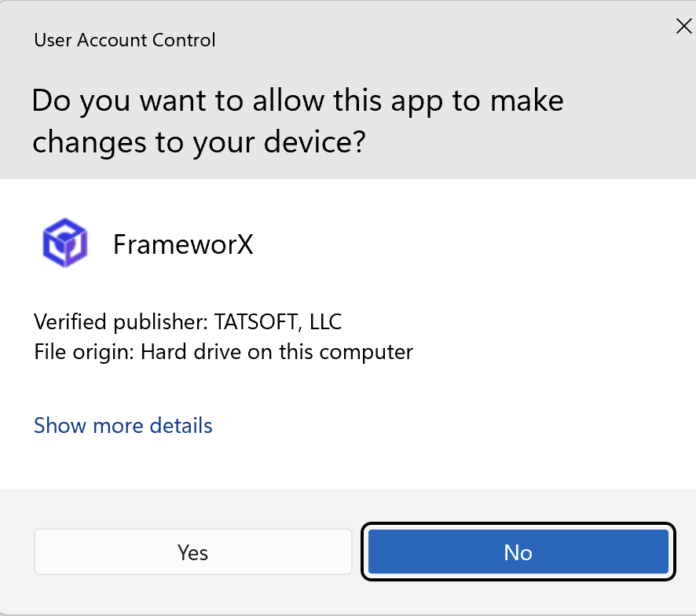Click the TATSOFT, LLC publisher name
This screenshot has width=696, height=616.
pyautogui.click(x=278, y=321)
